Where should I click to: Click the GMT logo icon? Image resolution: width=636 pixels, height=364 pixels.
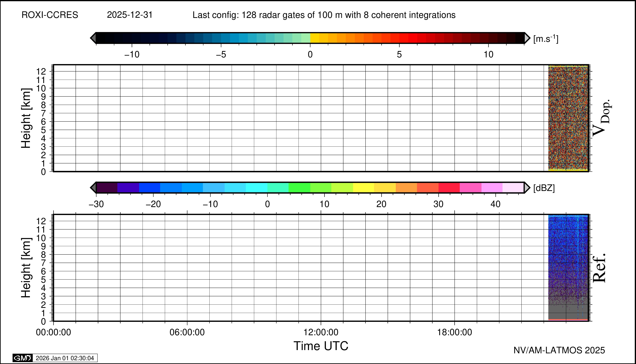pos(22,358)
